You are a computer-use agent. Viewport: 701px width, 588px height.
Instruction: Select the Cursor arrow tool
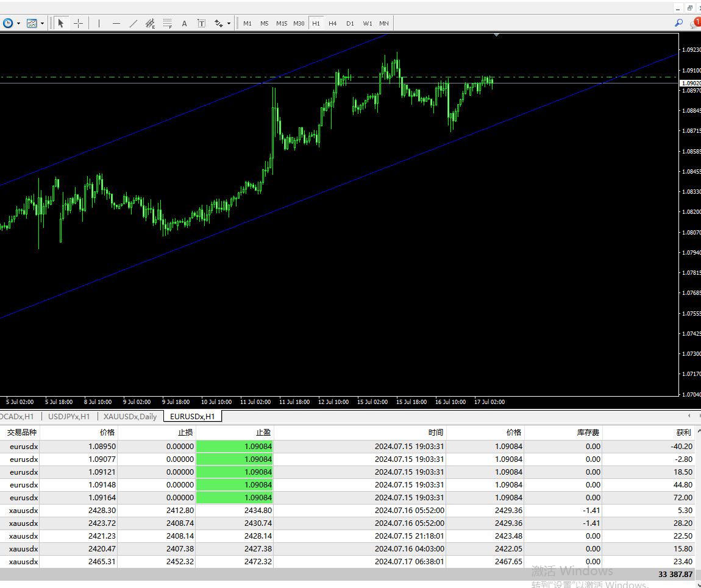click(x=61, y=23)
